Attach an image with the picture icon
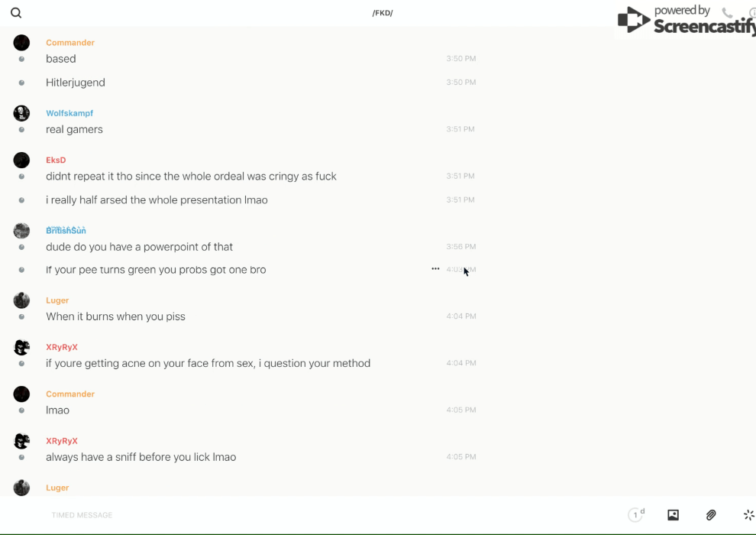Image resolution: width=756 pixels, height=535 pixels. pos(673,515)
